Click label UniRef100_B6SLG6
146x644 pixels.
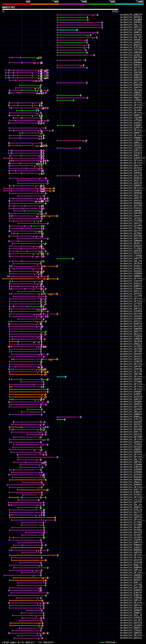(131, 82)
